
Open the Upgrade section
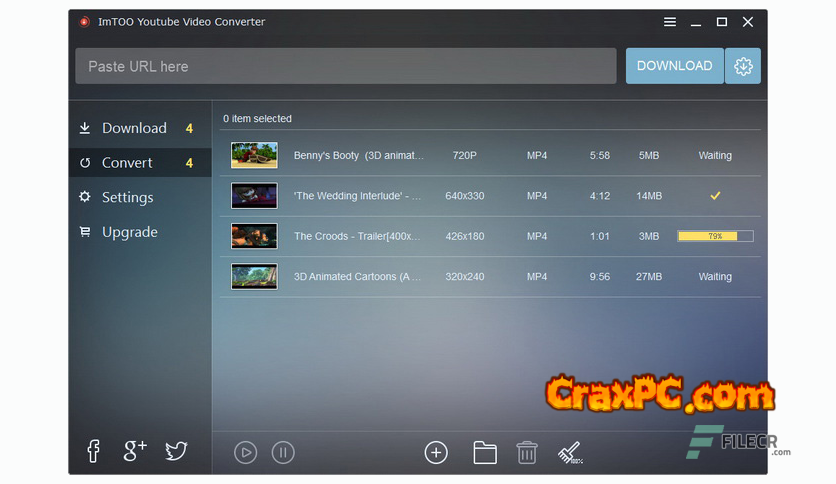pos(140,232)
